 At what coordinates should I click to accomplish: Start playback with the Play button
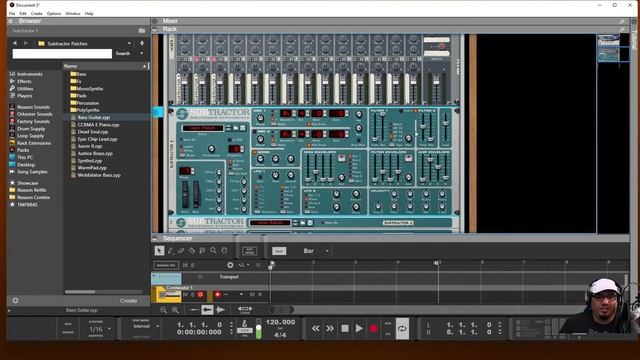click(x=359, y=328)
